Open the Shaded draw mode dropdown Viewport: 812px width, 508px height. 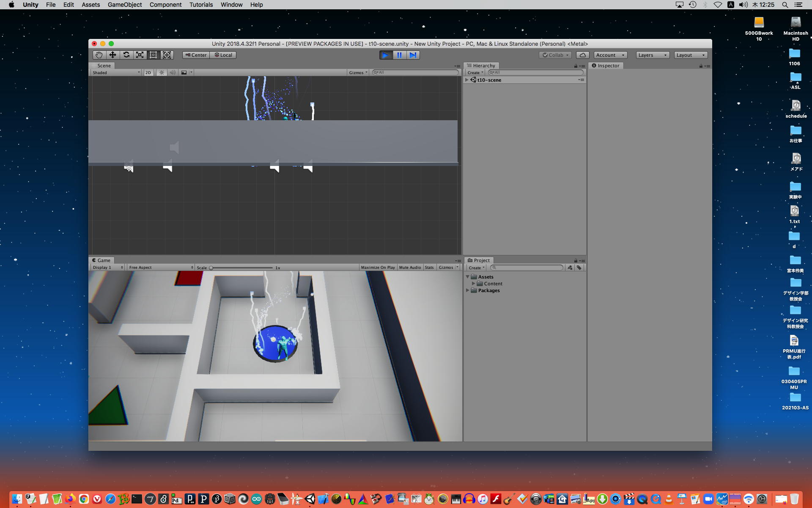click(x=116, y=73)
